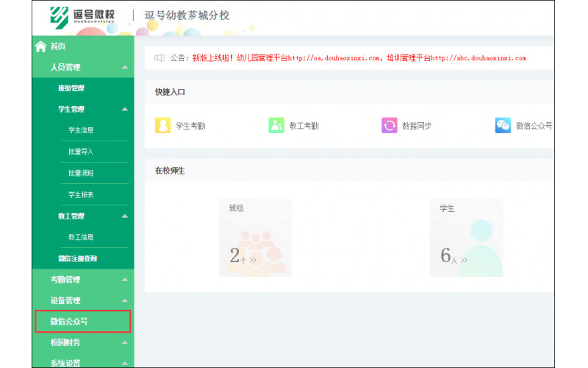Viewport: 588px width, 368px height.
Task: Open the 学生考勤 shortcut icon
Action: point(162,125)
